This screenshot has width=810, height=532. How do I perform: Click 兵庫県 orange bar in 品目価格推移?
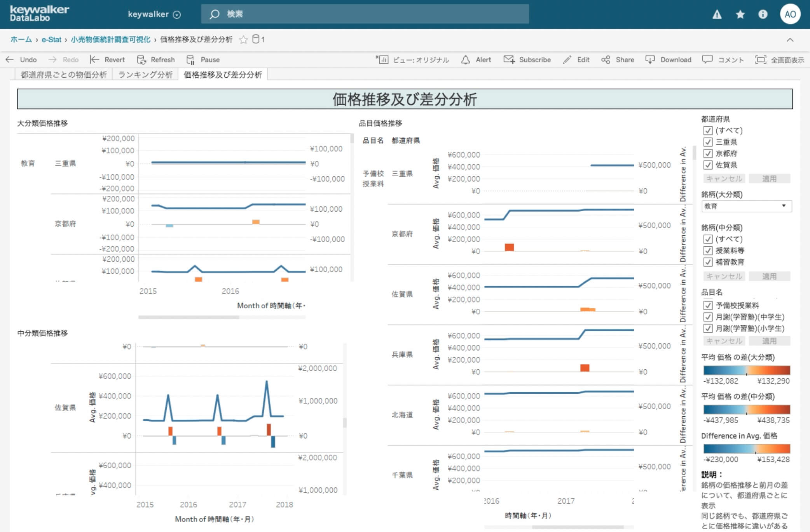pos(585,368)
